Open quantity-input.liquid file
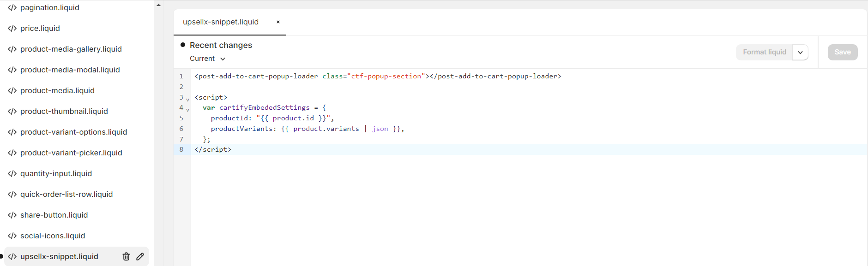The height and width of the screenshot is (266, 868). pyautogui.click(x=56, y=173)
